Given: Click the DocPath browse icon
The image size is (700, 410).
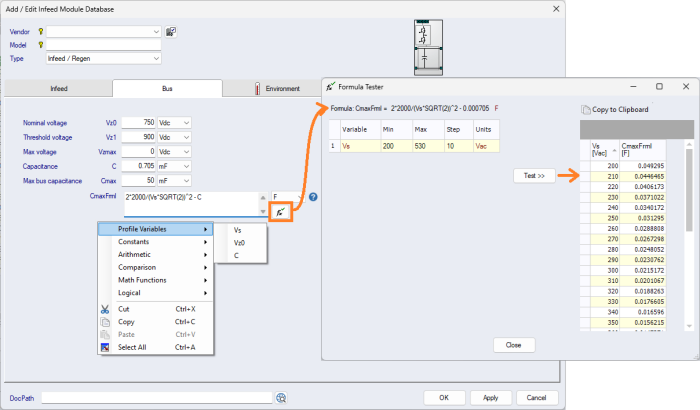Looking at the screenshot, I should 282,397.
